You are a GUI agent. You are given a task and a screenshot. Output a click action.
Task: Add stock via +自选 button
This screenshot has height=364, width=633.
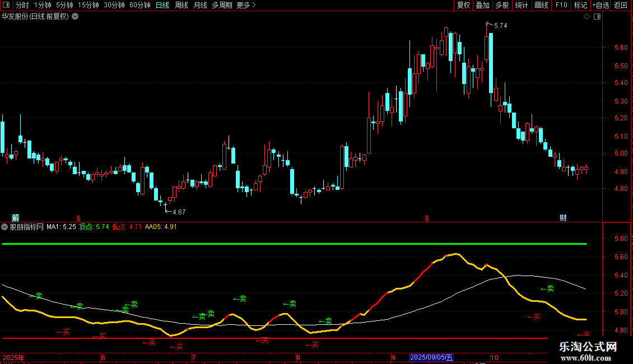pyautogui.click(x=601, y=5)
